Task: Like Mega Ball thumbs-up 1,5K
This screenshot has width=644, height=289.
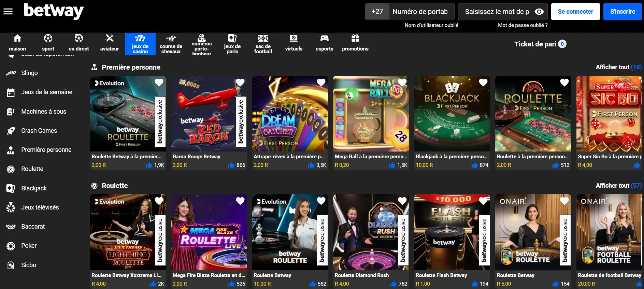Action: coord(392,165)
